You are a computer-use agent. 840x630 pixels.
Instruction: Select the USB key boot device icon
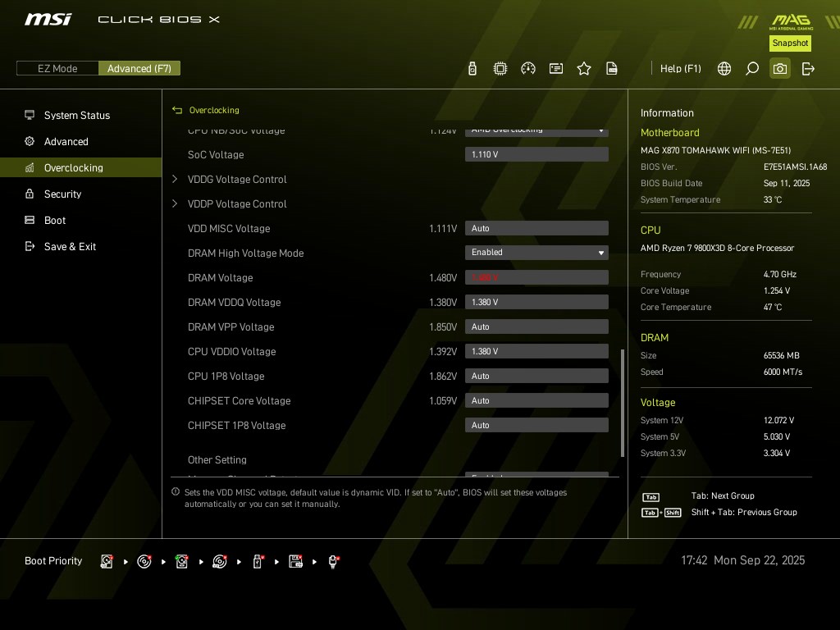(258, 561)
